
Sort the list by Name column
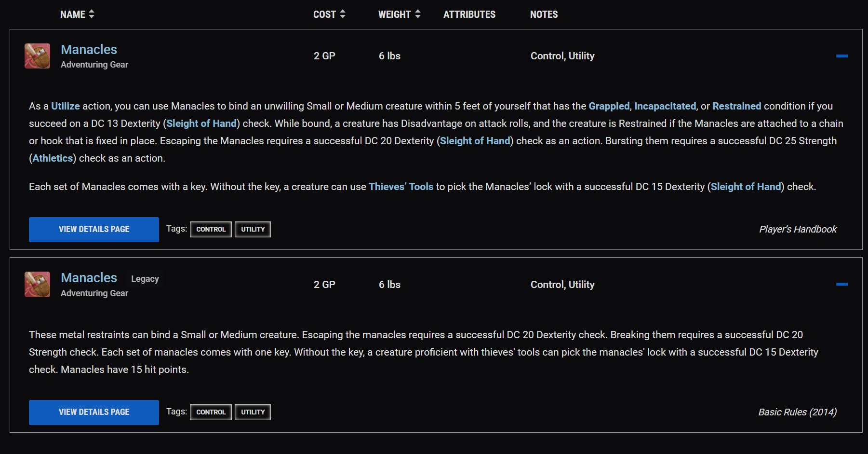pos(77,14)
